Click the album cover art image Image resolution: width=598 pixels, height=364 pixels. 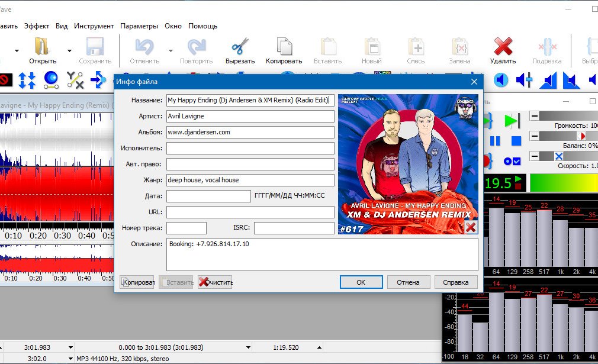click(408, 165)
